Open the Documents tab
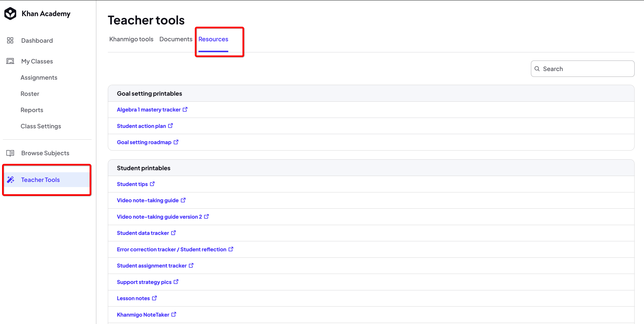Screen dimensions: 644x324 point(176,39)
